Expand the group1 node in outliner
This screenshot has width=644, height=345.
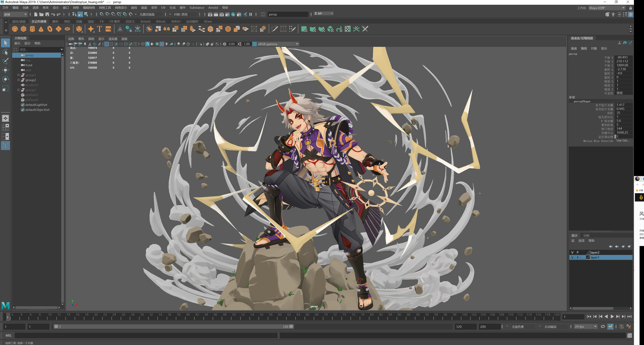[x=18, y=75]
